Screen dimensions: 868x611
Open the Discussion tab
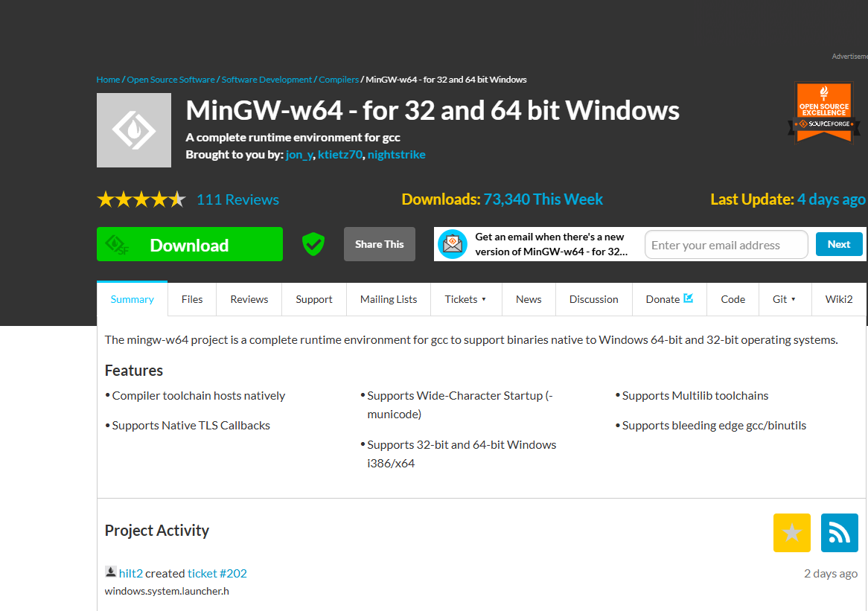click(x=594, y=299)
